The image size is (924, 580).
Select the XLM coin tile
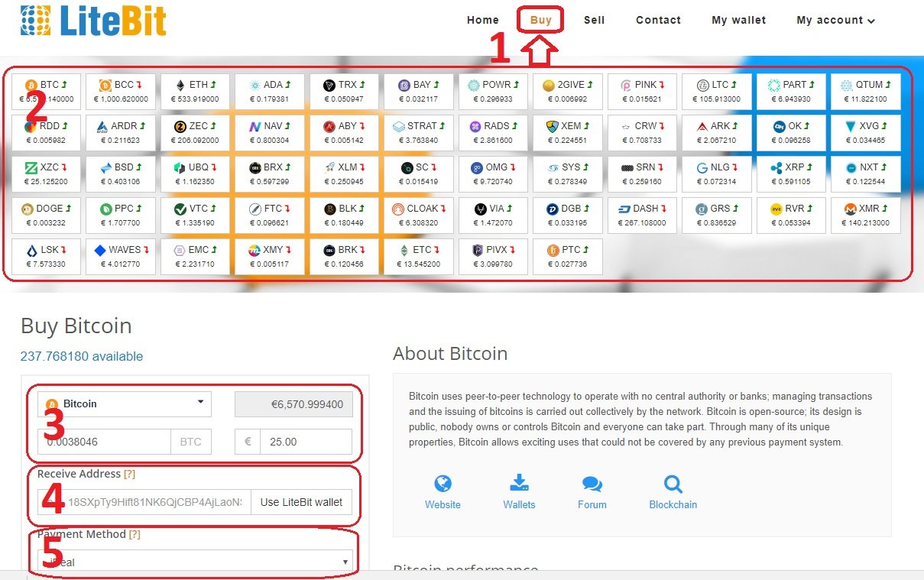point(345,174)
